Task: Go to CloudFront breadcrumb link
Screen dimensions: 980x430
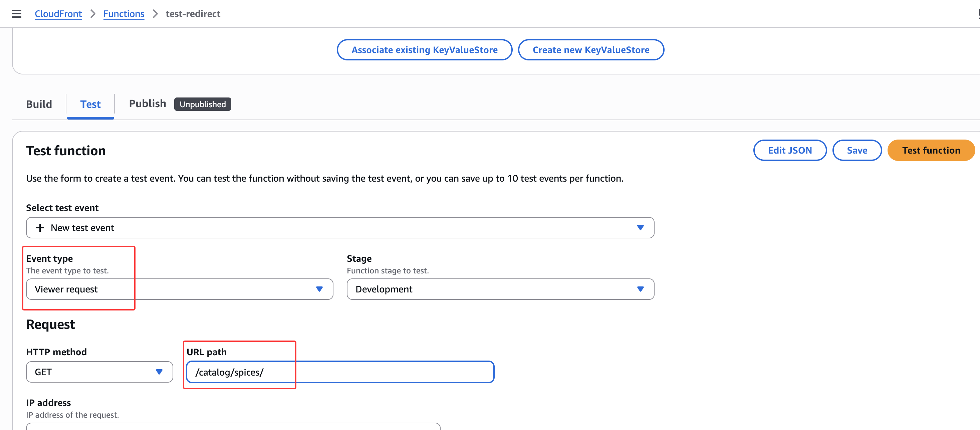Action: 58,14
